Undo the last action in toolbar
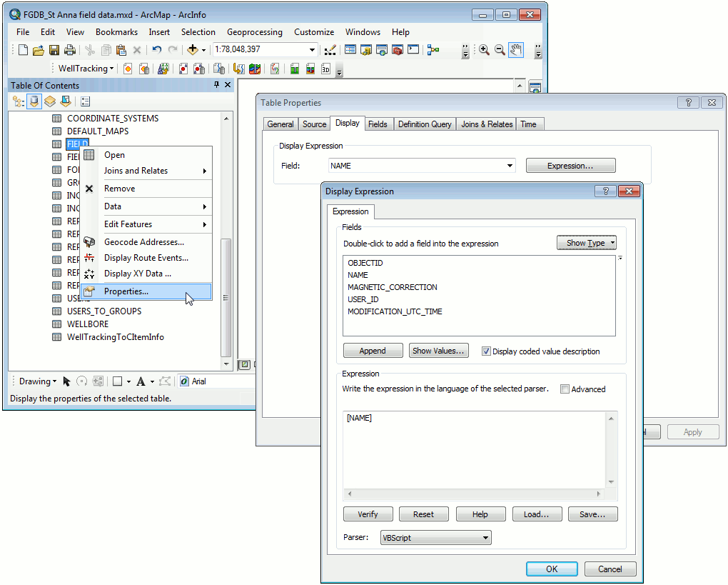 (x=157, y=50)
